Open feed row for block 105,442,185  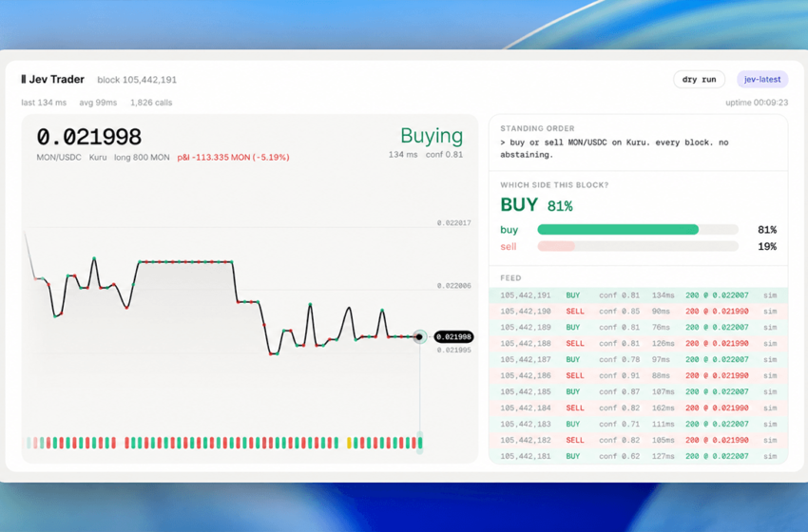click(638, 391)
